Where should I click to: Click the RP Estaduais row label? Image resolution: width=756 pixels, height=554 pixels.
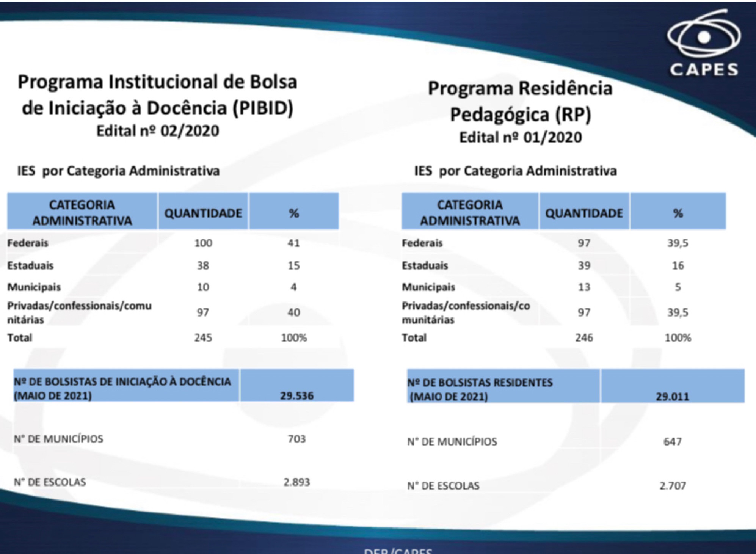(425, 265)
